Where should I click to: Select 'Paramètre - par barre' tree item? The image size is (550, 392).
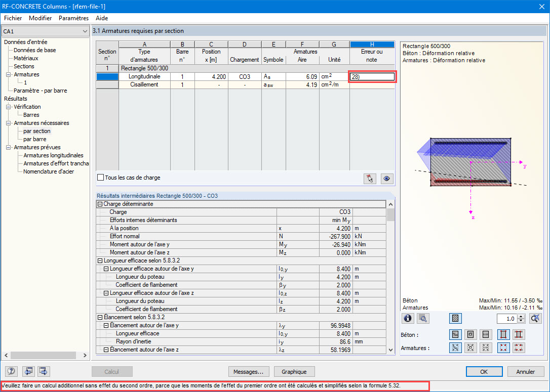click(41, 91)
